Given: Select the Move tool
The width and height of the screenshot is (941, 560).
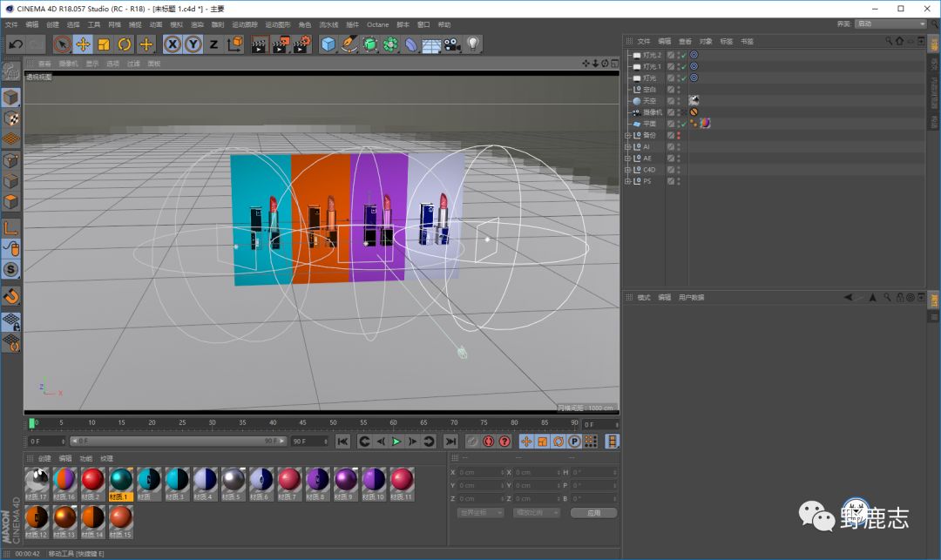Looking at the screenshot, I should pos(84,44).
